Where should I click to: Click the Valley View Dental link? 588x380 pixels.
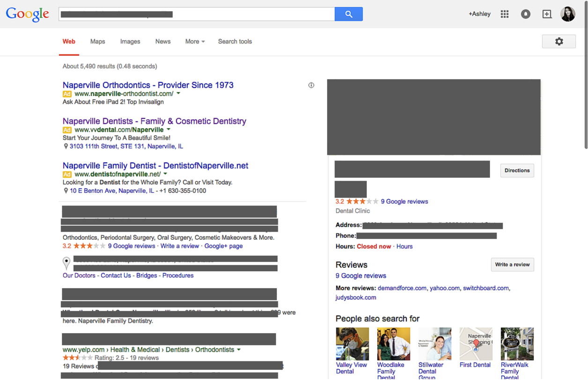click(351, 368)
